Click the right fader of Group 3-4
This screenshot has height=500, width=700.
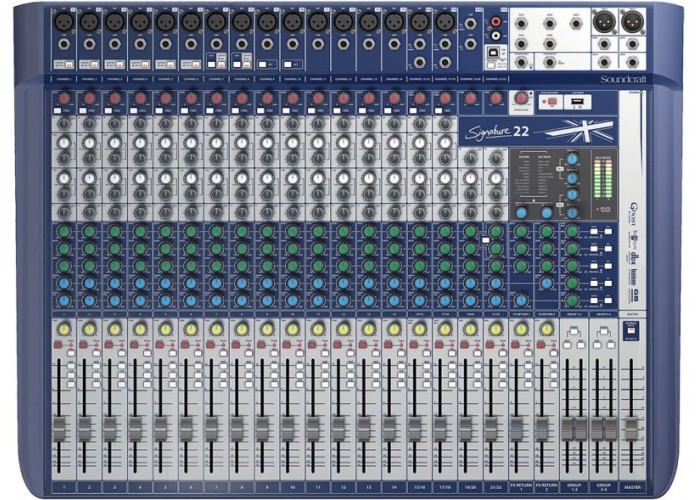coord(610,429)
